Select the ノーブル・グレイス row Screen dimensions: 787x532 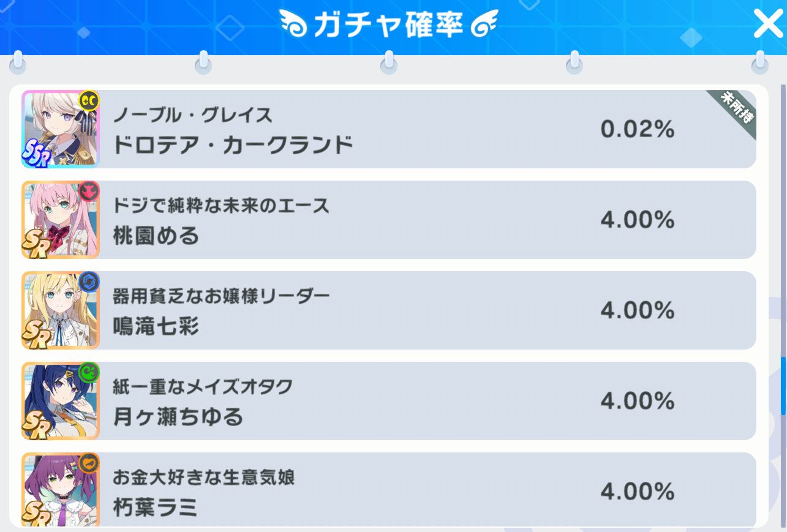point(389,129)
